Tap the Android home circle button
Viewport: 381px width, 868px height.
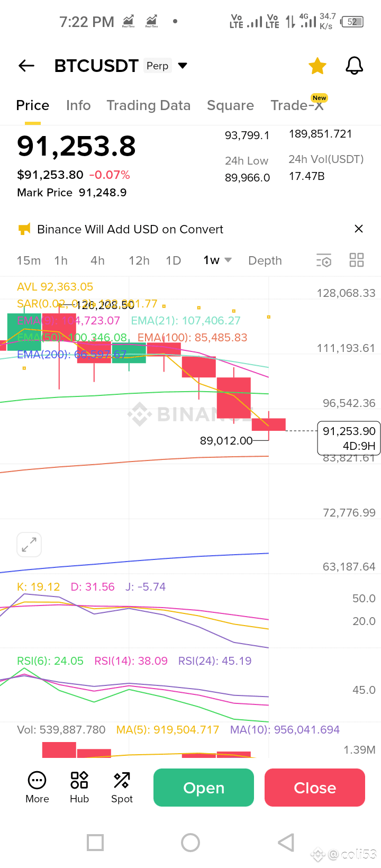point(190,842)
